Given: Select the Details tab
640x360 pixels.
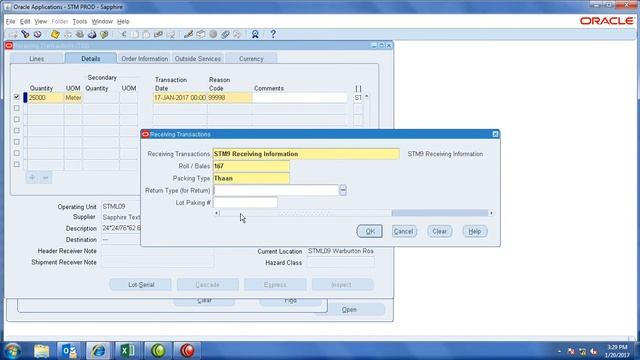Looking at the screenshot, I should tap(91, 58).
